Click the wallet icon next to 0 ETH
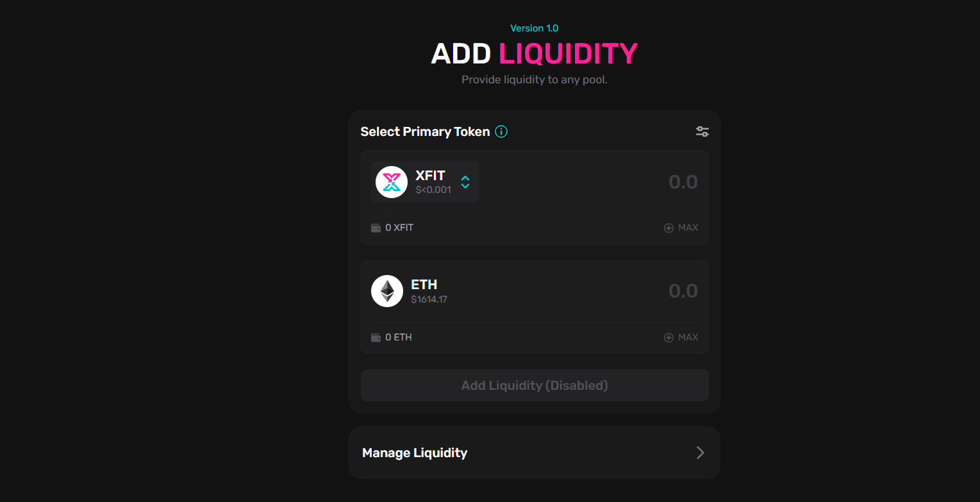980x502 pixels. click(376, 337)
